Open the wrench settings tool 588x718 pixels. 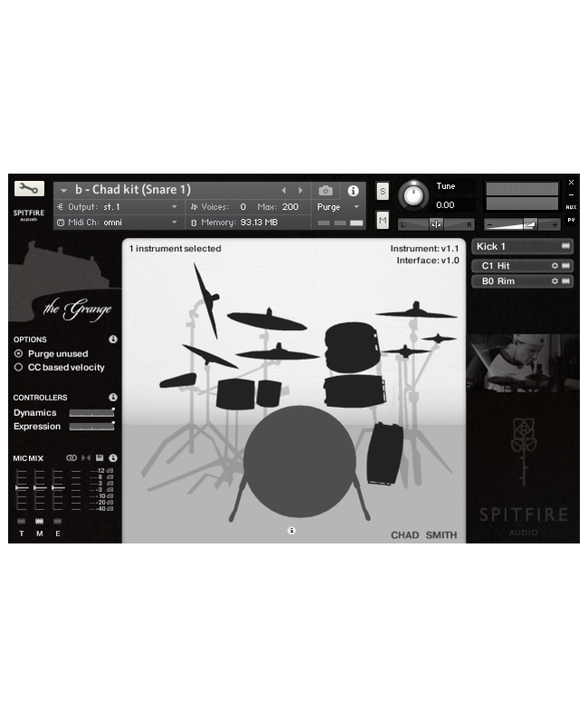28,189
